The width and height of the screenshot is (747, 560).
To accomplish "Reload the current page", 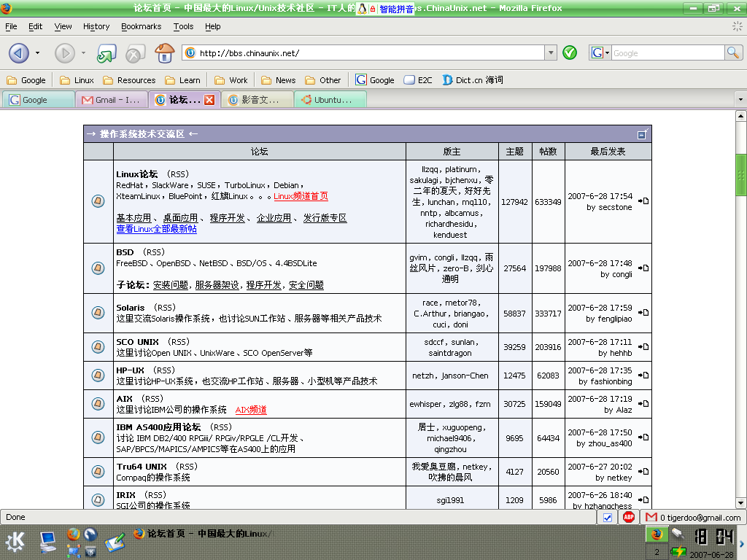I will pyautogui.click(x=107, y=53).
